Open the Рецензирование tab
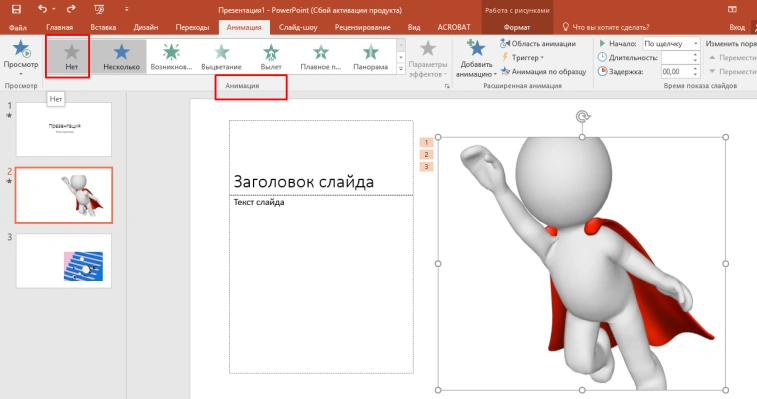Viewport: 757px width, 399px height. pyautogui.click(x=363, y=27)
